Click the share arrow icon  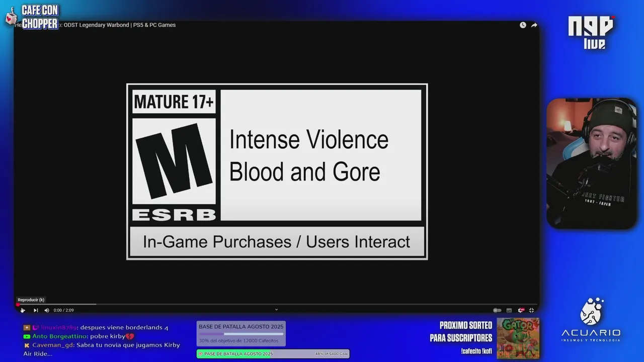[534, 25]
